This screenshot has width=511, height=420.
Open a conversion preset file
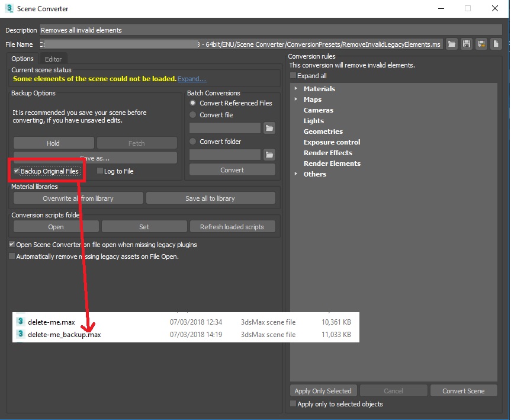[452, 43]
